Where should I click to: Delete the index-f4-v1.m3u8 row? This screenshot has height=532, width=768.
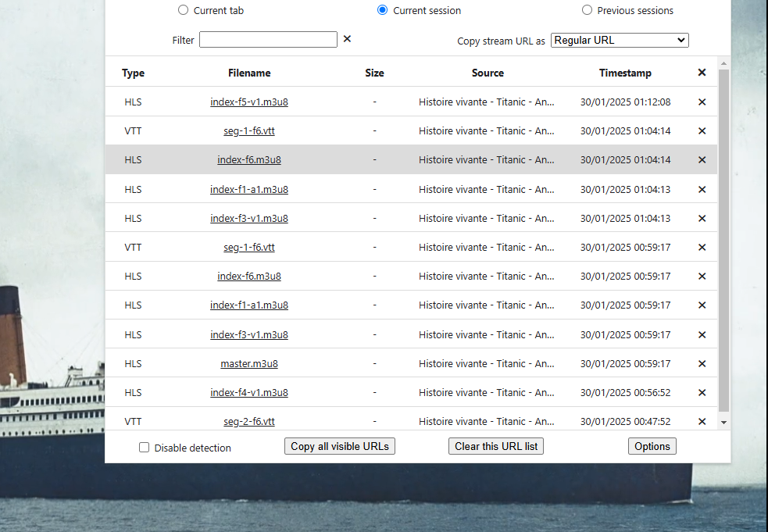tap(702, 392)
